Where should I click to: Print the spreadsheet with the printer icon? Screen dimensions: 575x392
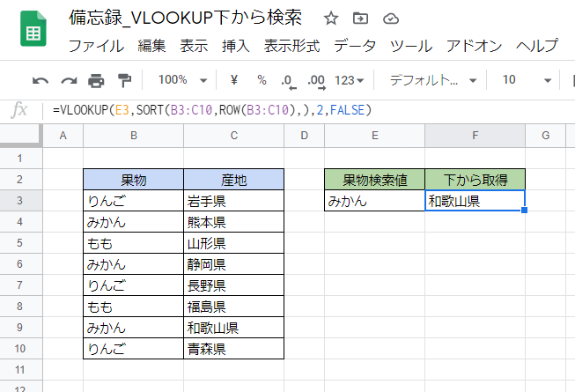pyautogui.click(x=96, y=80)
